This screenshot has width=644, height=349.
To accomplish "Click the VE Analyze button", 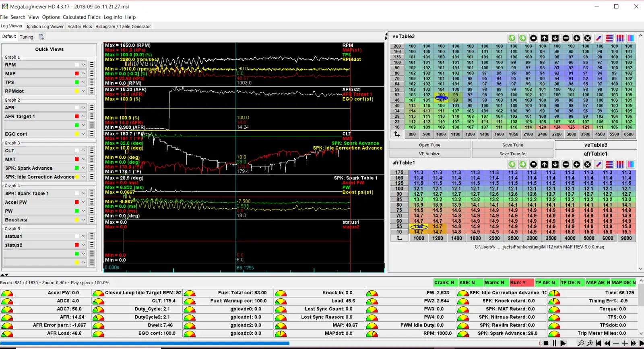I will coord(429,154).
